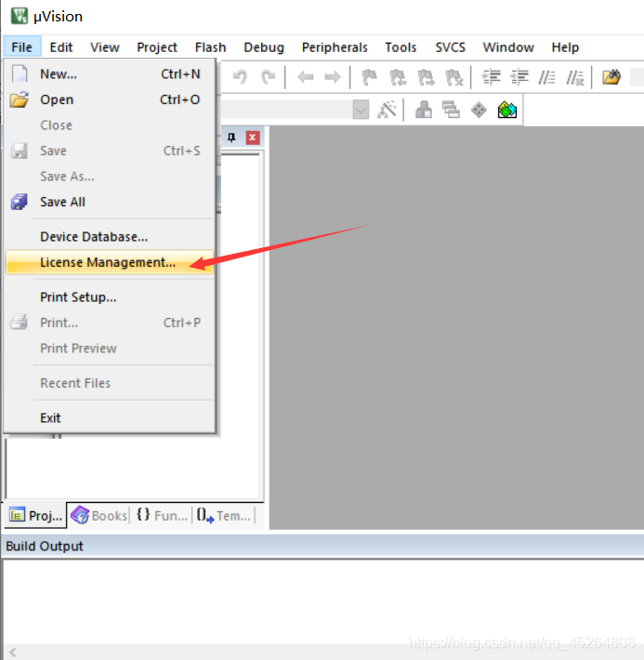Select License Management... menu entry
The height and width of the screenshot is (660, 644).
[x=110, y=263]
